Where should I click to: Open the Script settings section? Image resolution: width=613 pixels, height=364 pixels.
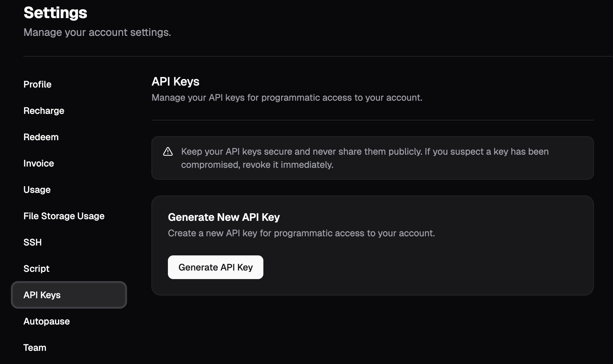(x=36, y=269)
